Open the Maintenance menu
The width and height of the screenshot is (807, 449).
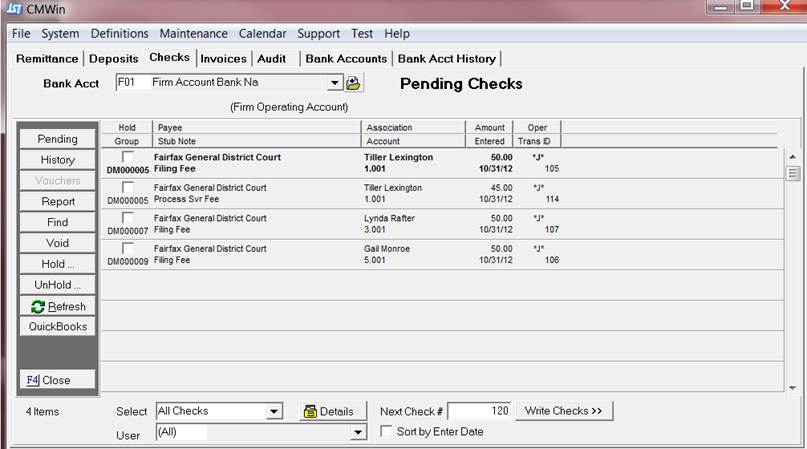coord(193,34)
